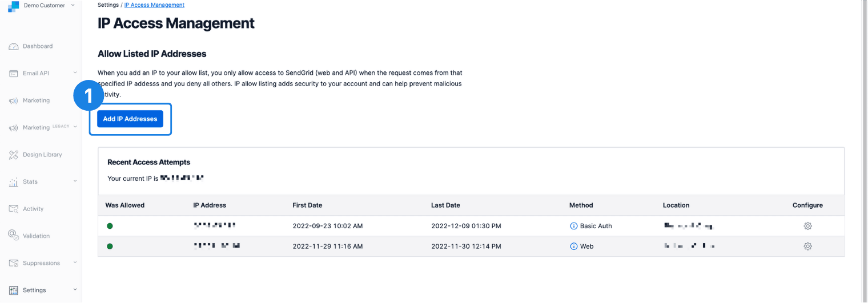Click info icon next to Web

pyautogui.click(x=574, y=247)
